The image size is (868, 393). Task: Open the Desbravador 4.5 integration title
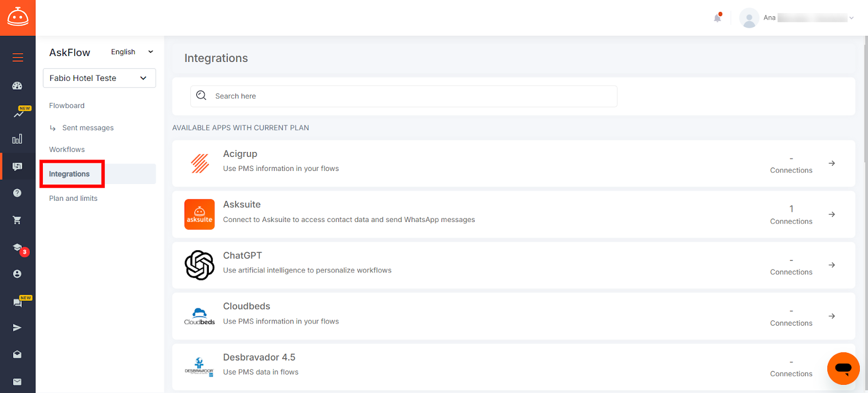(x=259, y=357)
